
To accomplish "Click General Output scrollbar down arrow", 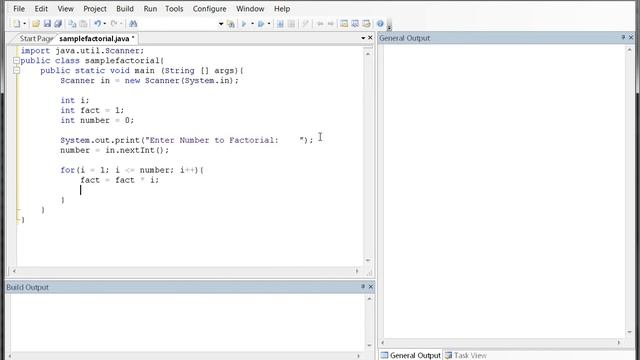I will (x=629, y=332).
